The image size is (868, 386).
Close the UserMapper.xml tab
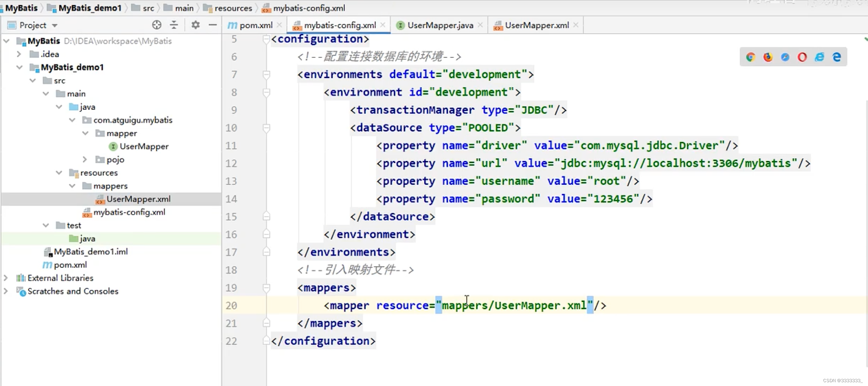click(x=576, y=25)
